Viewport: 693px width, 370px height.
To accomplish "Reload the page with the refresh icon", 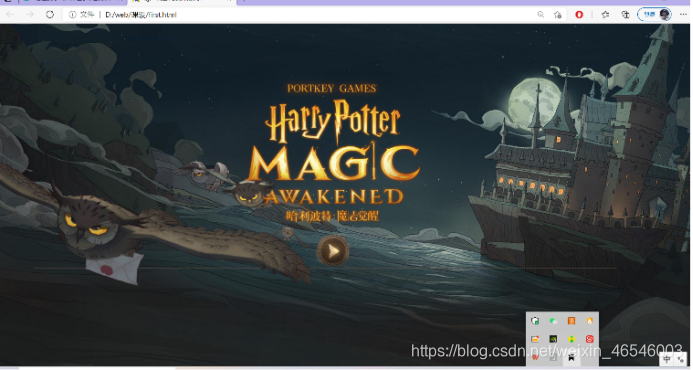I will (50, 15).
